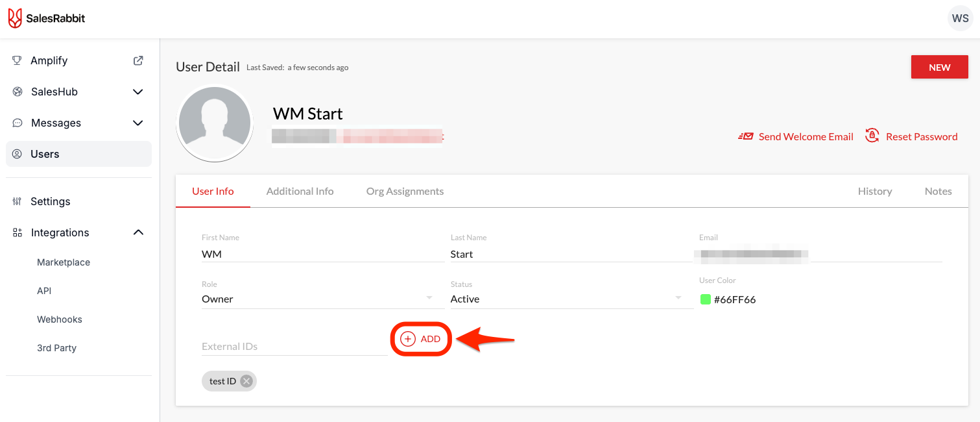Click the Reset Password lock icon
Screen dimensions: 980x422
click(872, 136)
